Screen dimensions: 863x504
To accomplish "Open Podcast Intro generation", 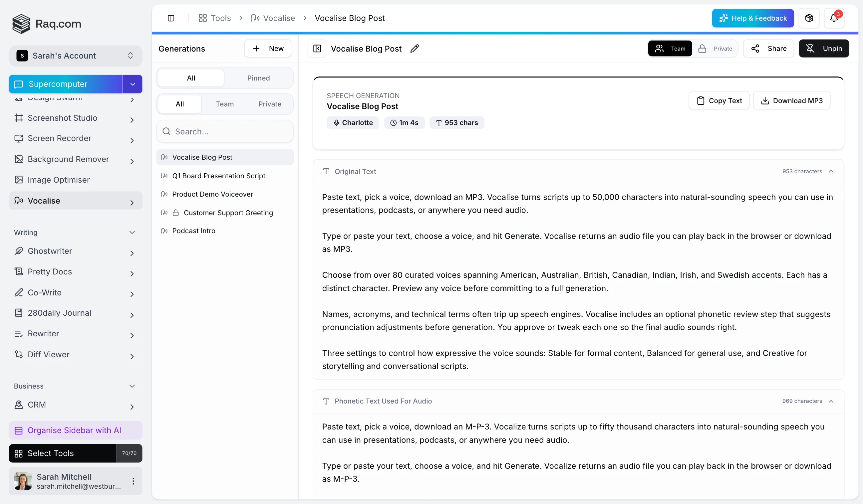I will coord(225,231).
